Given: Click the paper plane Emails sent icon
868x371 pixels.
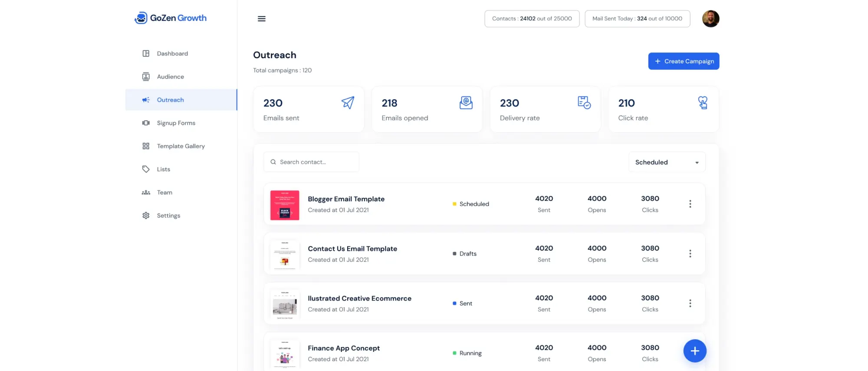Looking at the screenshot, I should coord(348,103).
